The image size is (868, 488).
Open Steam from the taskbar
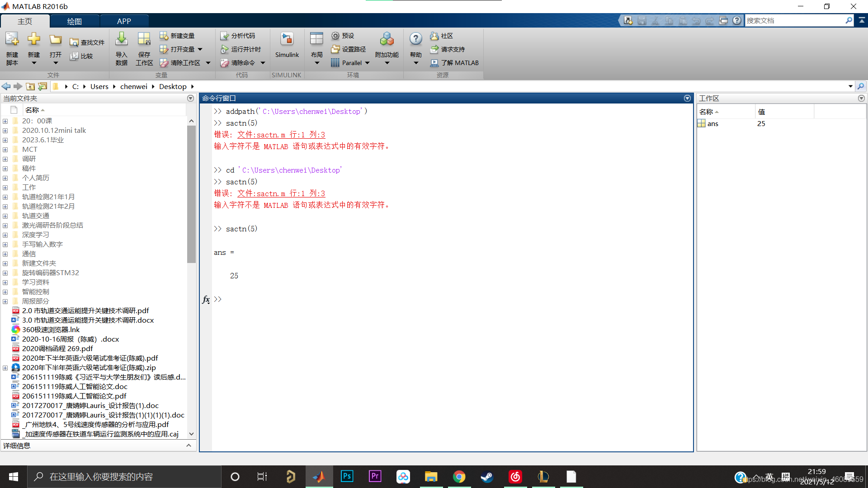coord(487,477)
